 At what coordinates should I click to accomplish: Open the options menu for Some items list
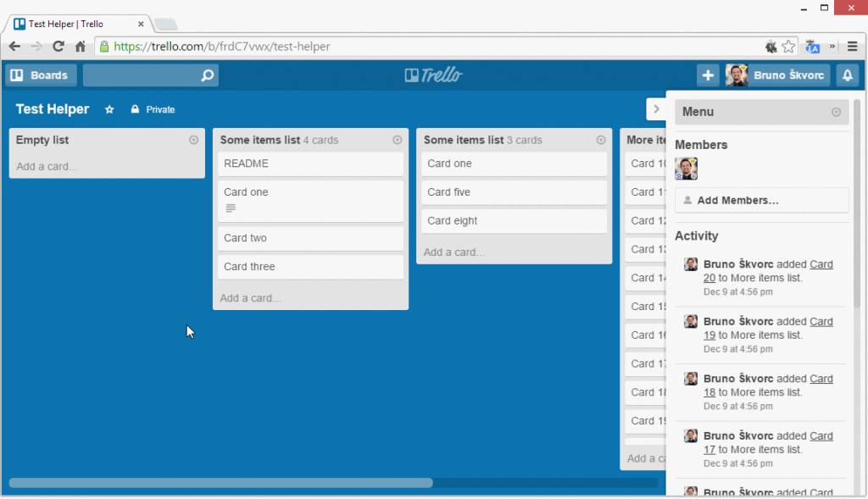[x=398, y=140]
